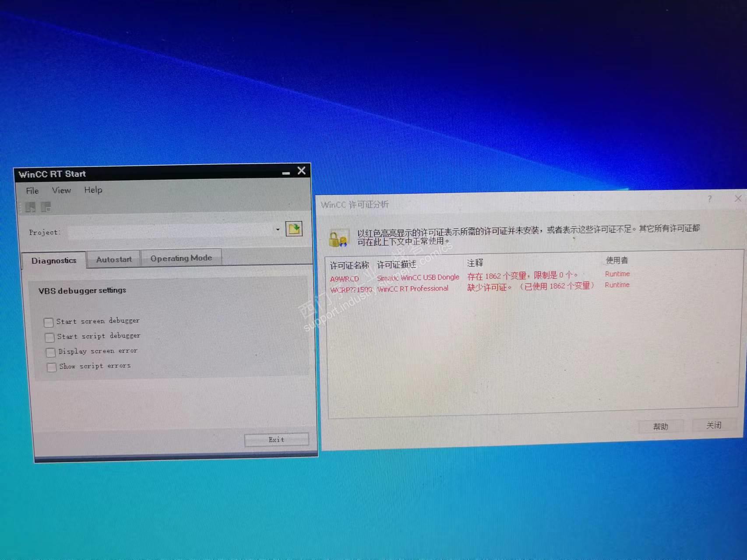Screen dimensions: 747x560
Task: Click the Exit button
Action: [276, 440]
